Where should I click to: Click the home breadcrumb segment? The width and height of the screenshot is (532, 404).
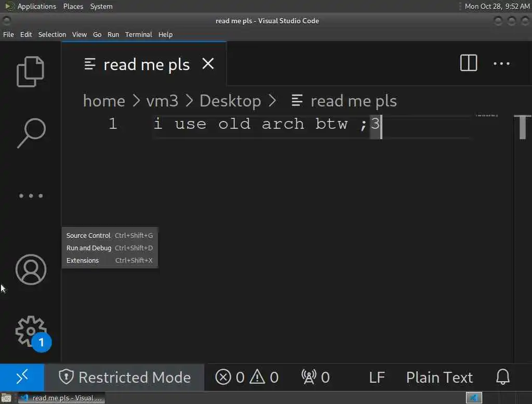104,101
